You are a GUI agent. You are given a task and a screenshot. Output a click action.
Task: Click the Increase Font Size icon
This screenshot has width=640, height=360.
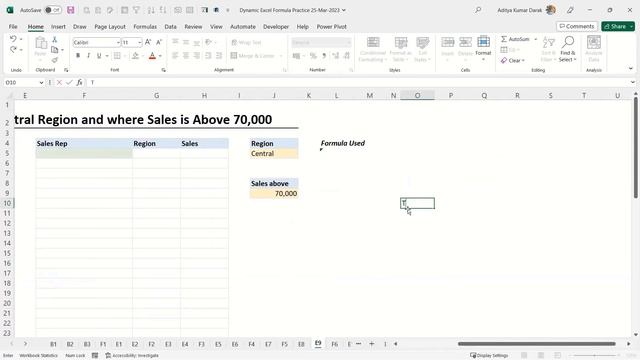[148, 42]
